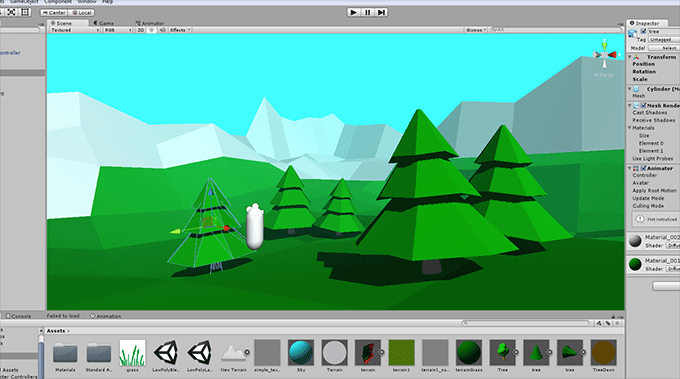Viewport: 680px width, 379px height.
Task: Click the Material_002 grey sphere preview
Action: (635, 241)
